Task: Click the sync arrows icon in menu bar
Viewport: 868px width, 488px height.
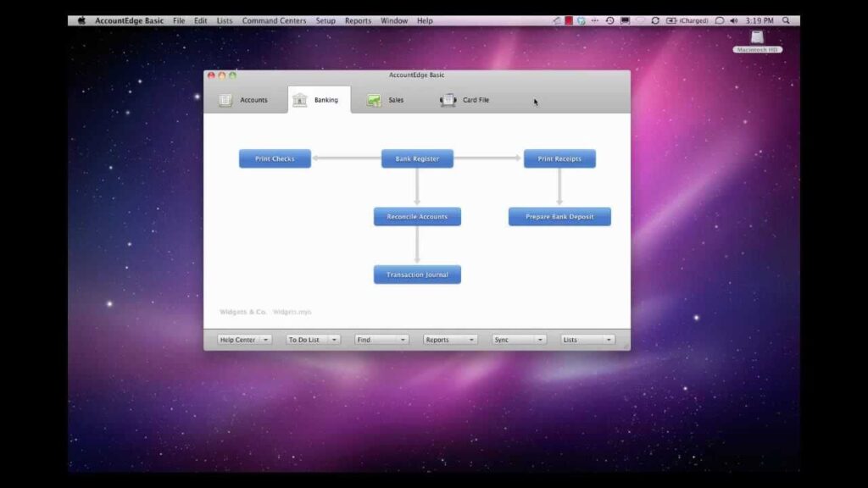Action: [x=655, y=20]
